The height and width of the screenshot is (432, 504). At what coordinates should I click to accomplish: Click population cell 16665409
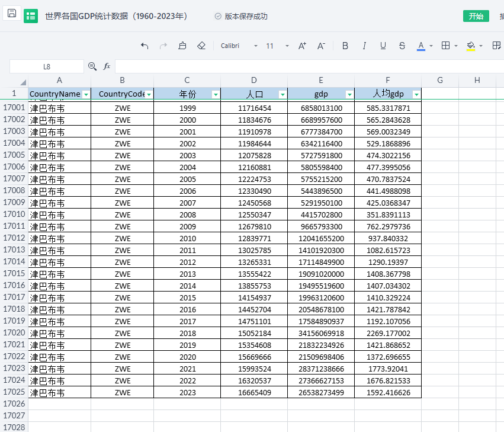coord(254,392)
